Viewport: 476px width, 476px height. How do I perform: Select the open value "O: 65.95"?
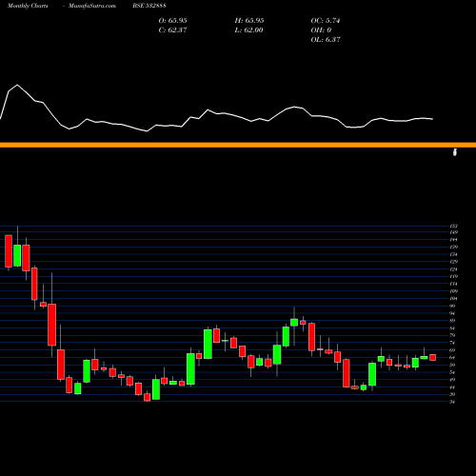point(172,20)
